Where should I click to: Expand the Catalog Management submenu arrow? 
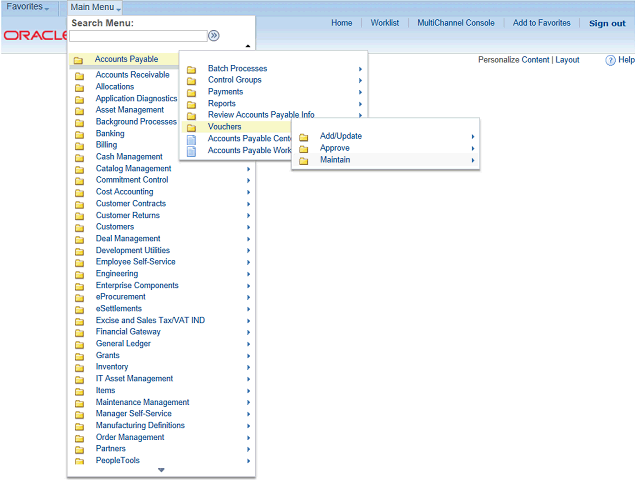coord(248,169)
